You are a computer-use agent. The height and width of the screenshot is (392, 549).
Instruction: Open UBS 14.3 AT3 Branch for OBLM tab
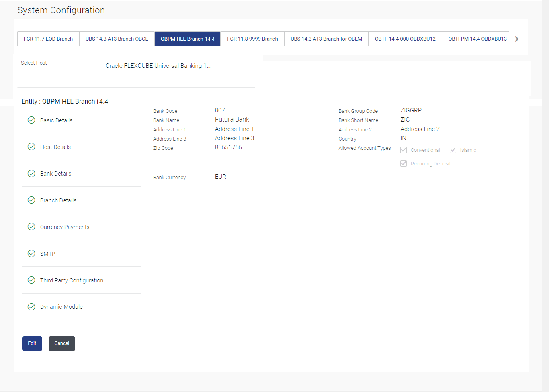click(326, 39)
